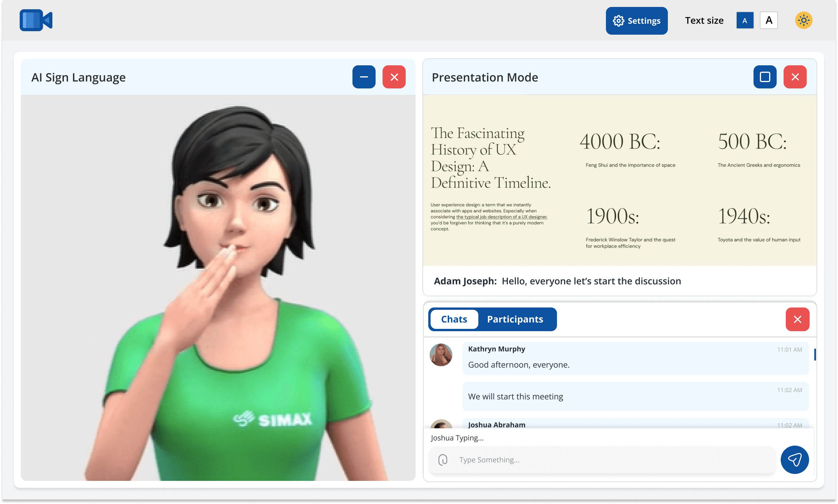Close the Presentation Mode panel
The height and width of the screenshot is (504, 838).
795,77
